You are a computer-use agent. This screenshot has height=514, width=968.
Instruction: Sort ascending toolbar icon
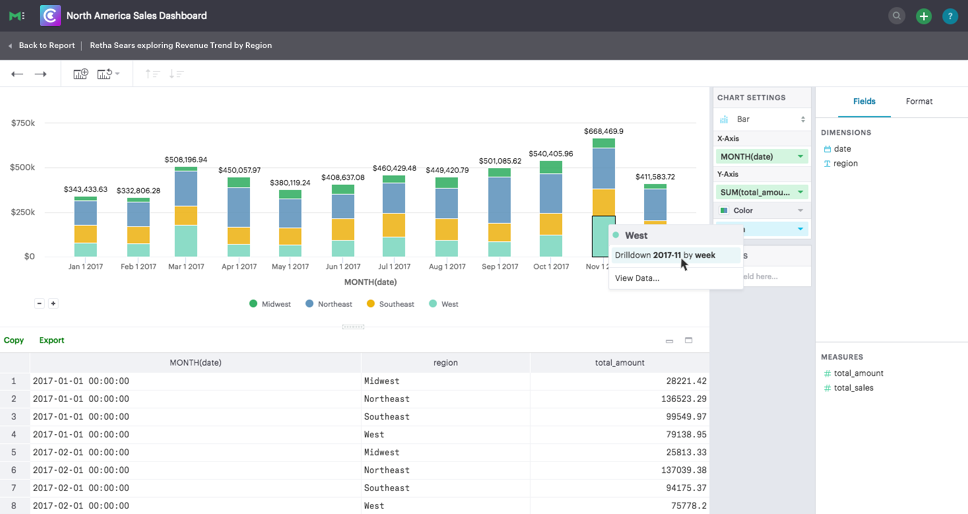pos(152,74)
